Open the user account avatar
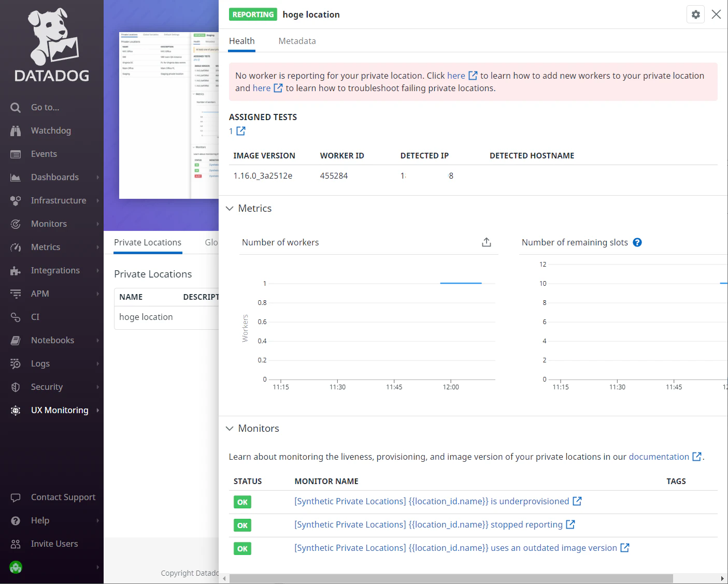Screen dimensions: 728x584 point(16,567)
